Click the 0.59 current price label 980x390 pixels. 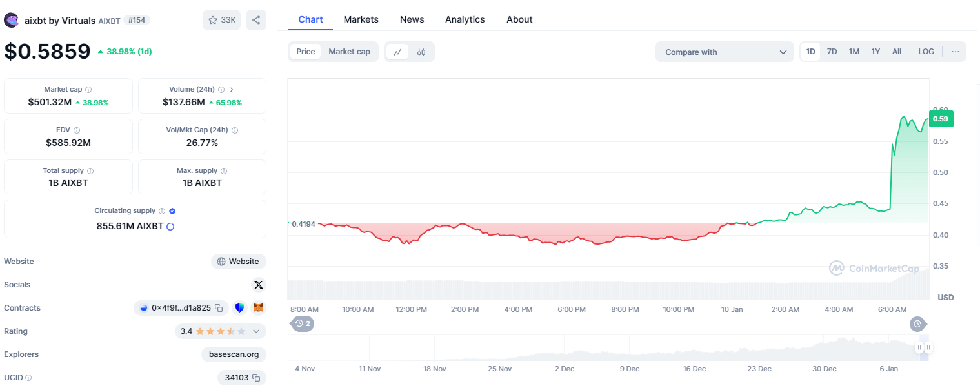(x=941, y=118)
